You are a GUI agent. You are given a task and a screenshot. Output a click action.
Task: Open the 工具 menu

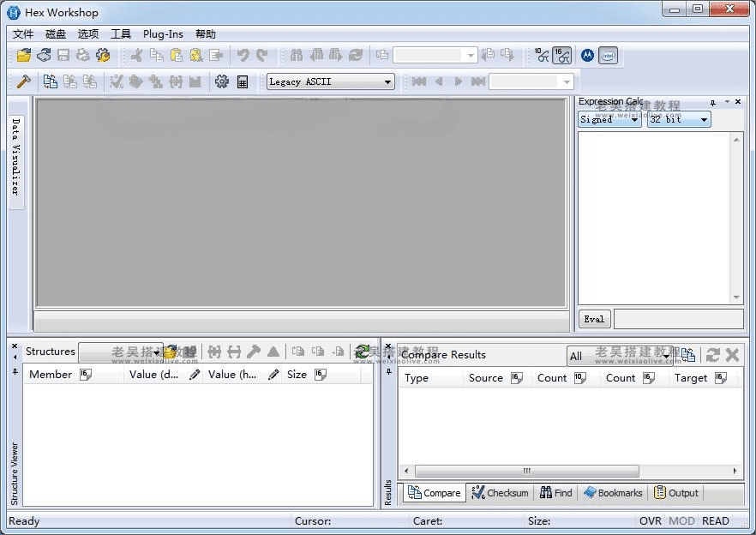pos(121,33)
